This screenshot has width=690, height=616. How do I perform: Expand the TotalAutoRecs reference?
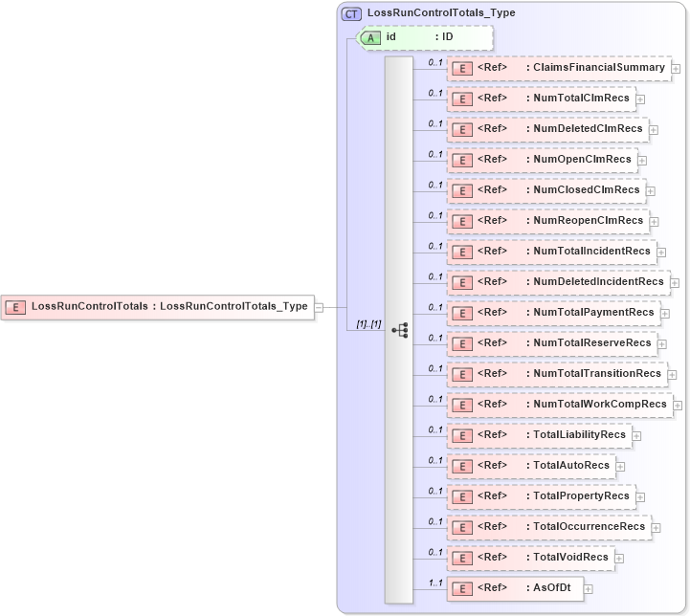tap(620, 467)
